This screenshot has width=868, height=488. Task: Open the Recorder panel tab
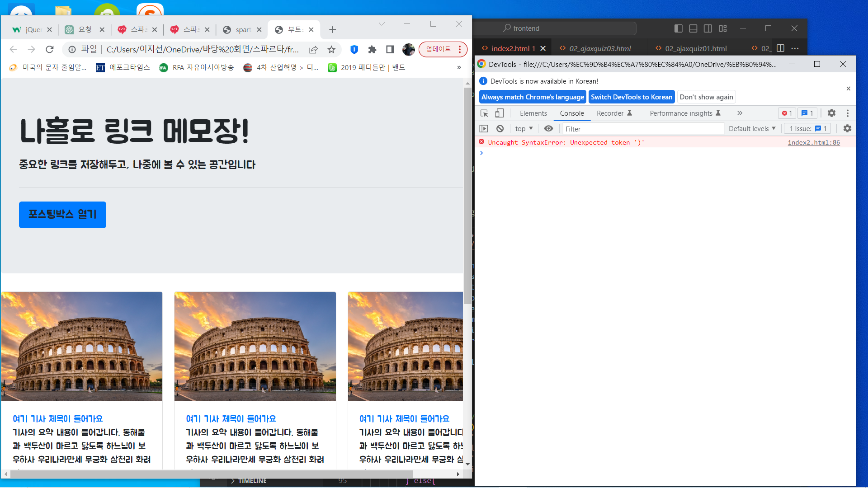point(614,113)
